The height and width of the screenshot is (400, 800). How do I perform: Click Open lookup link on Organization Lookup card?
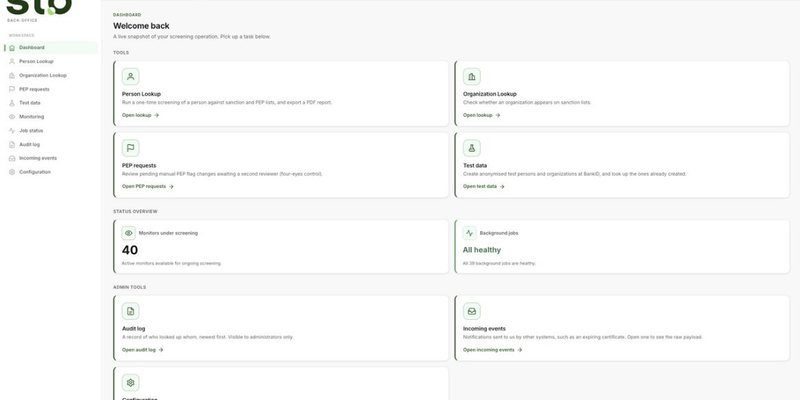point(482,115)
